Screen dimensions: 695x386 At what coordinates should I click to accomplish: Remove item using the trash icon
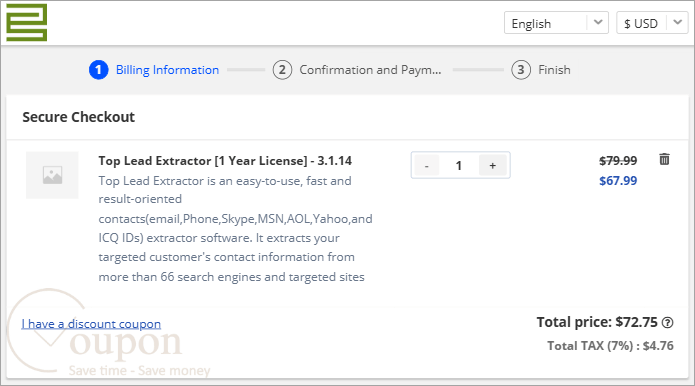pos(664,159)
